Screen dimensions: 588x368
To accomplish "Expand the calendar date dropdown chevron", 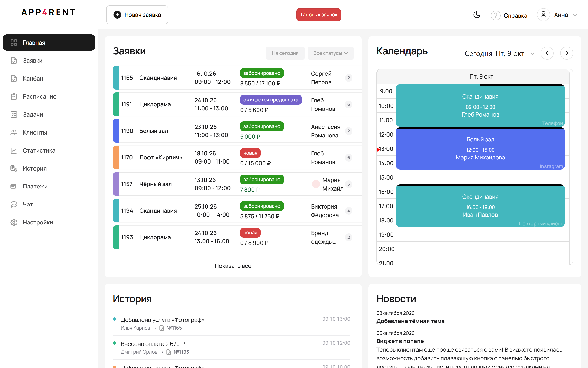I will (x=532, y=54).
